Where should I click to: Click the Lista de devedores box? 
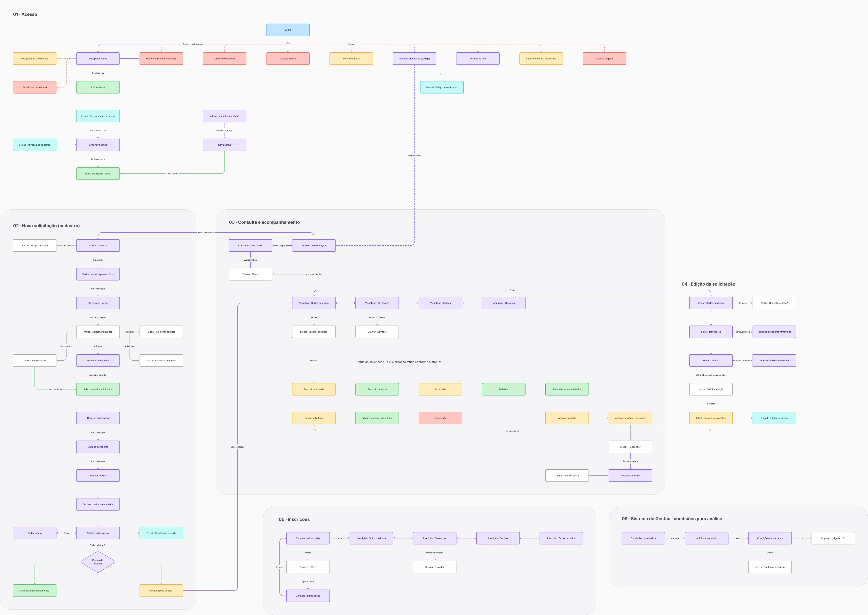tap(98, 447)
